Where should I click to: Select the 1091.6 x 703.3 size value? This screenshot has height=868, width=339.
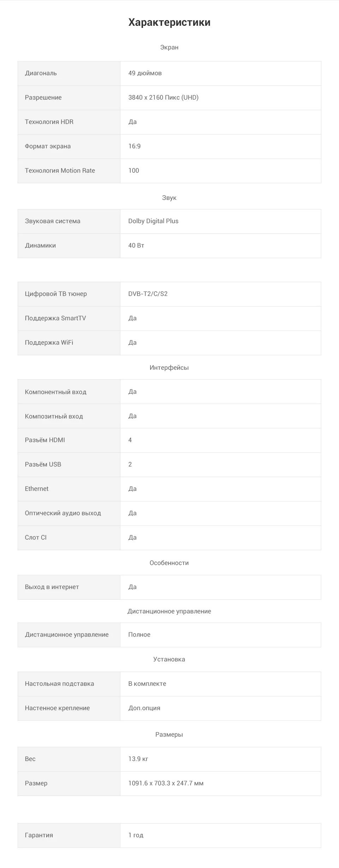(x=166, y=783)
